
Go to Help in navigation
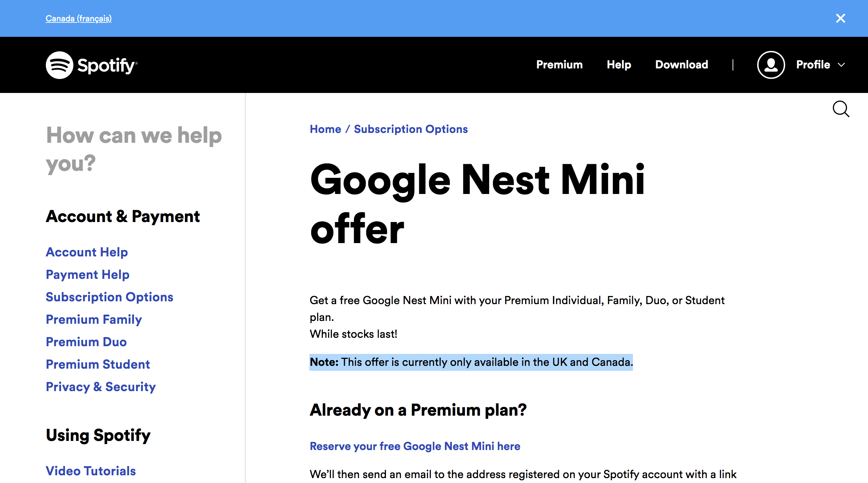point(619,65)
